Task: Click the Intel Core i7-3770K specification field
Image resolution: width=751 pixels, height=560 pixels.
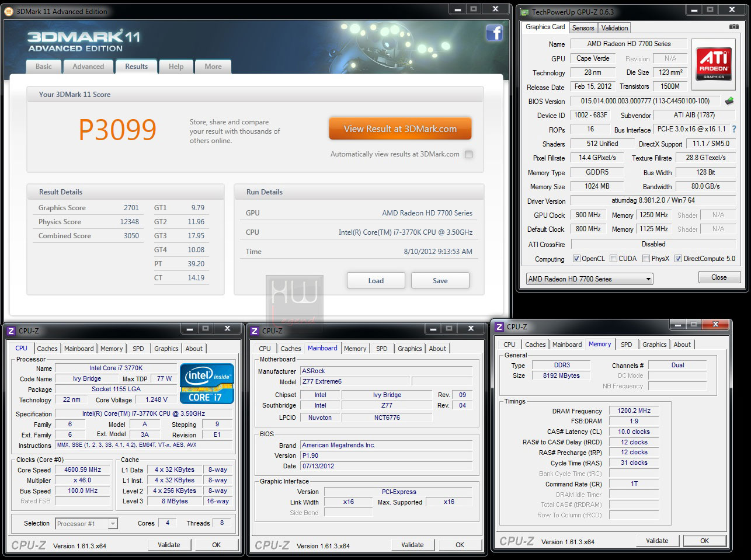Action: click(x=144, y=413)
